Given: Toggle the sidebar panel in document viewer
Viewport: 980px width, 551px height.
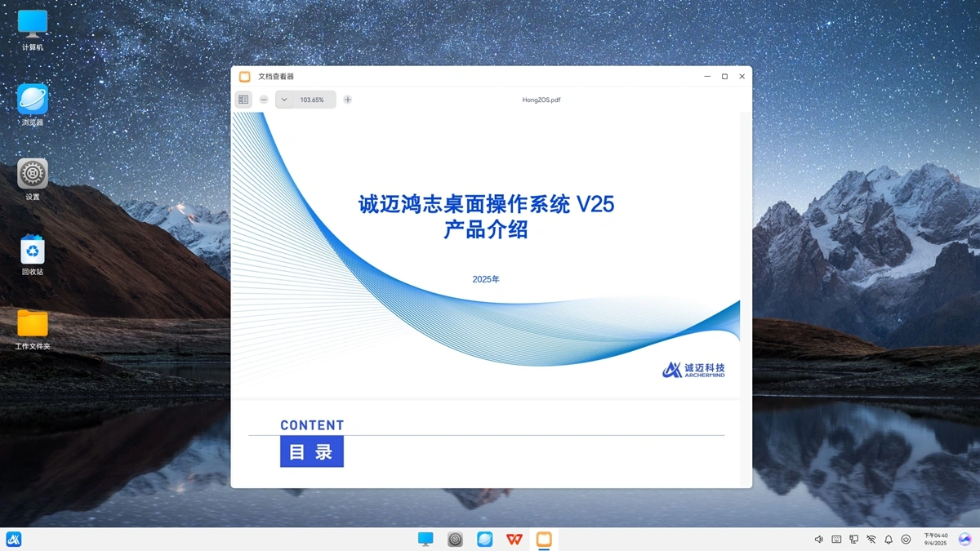Looking at the screenshot, I should [243, 100].
